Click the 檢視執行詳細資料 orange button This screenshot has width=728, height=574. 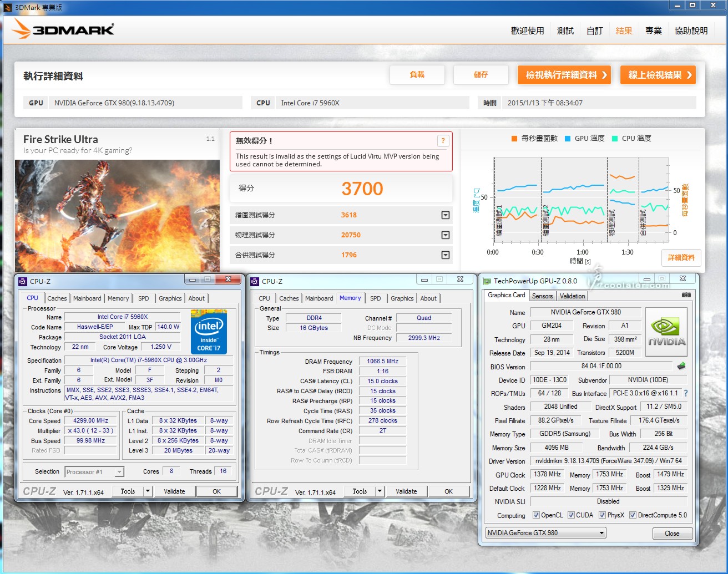(x=564, y=75)
